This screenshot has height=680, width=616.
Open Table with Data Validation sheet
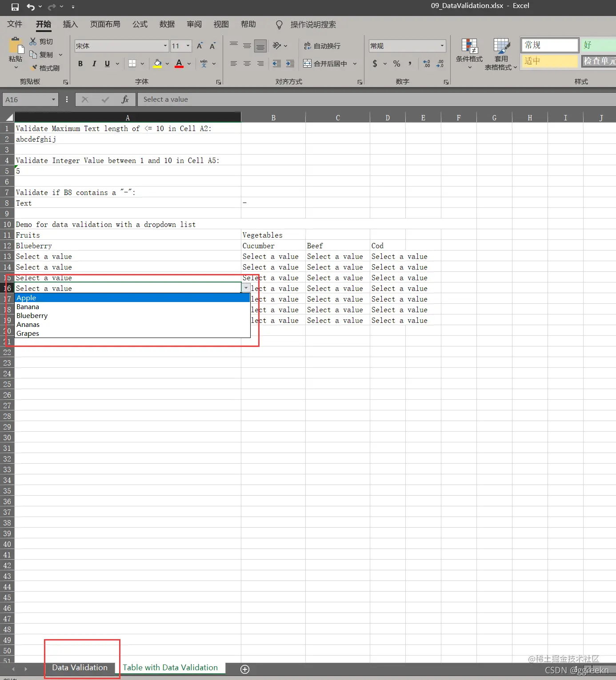tap(170, 668)
